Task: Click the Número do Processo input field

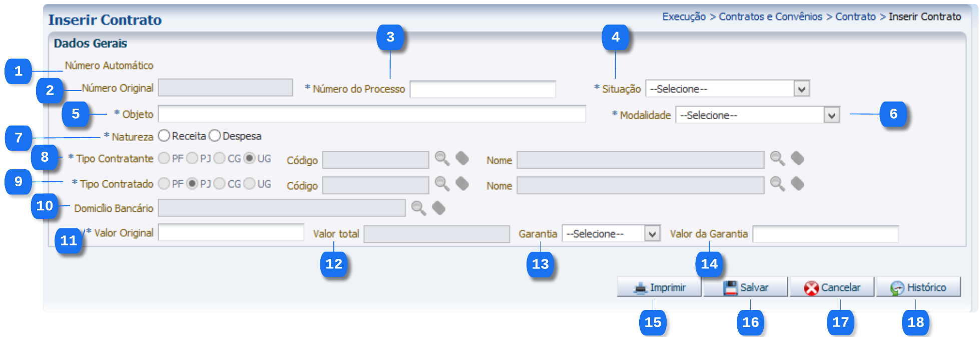Action: 482,89
